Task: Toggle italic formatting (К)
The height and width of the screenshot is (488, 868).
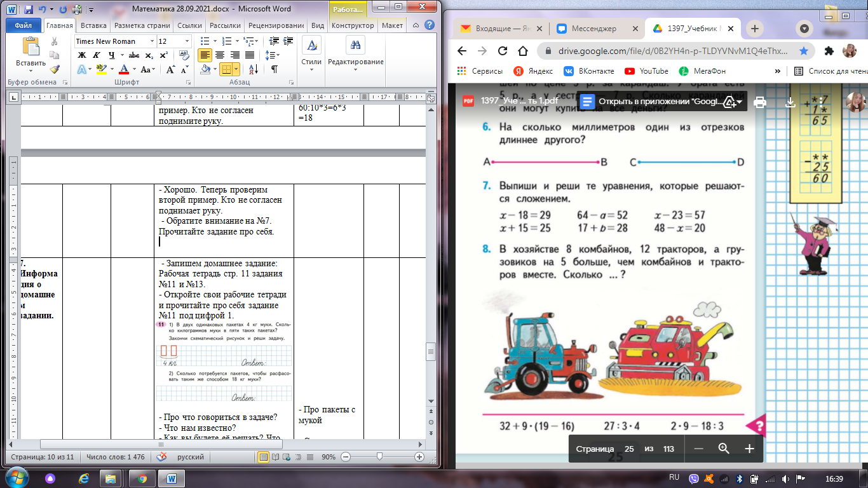Action: [95, 55]
